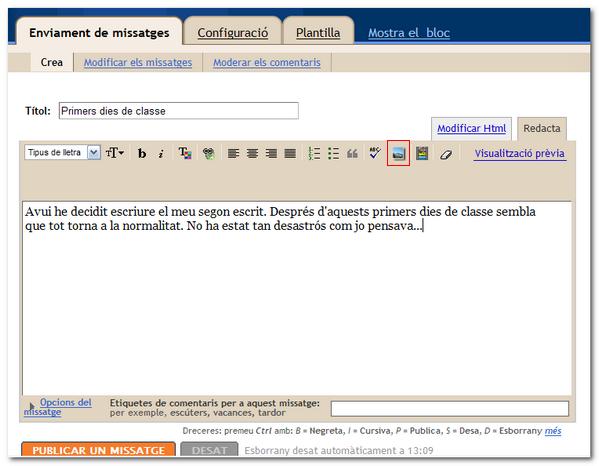
Task: Justify the text fully
Action: (290, 154)
